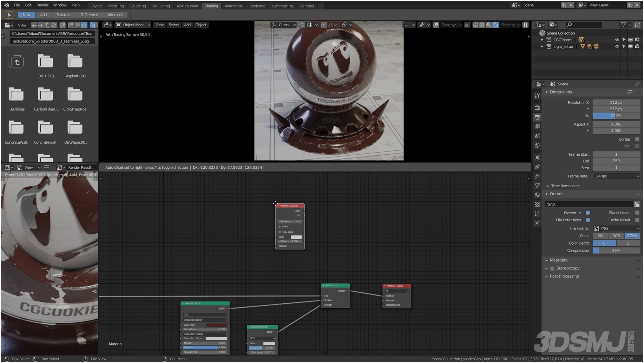Create a new folder in file browser

[x=63, y=25]
